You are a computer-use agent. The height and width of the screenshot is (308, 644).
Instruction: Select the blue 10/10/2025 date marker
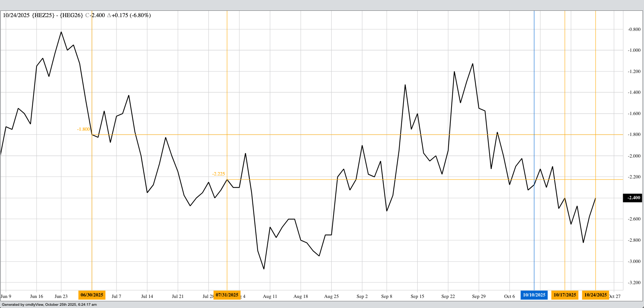tap(534, 295)
